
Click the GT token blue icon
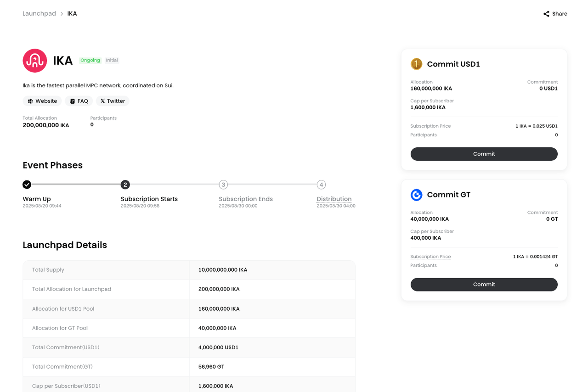tap(416, 195)
